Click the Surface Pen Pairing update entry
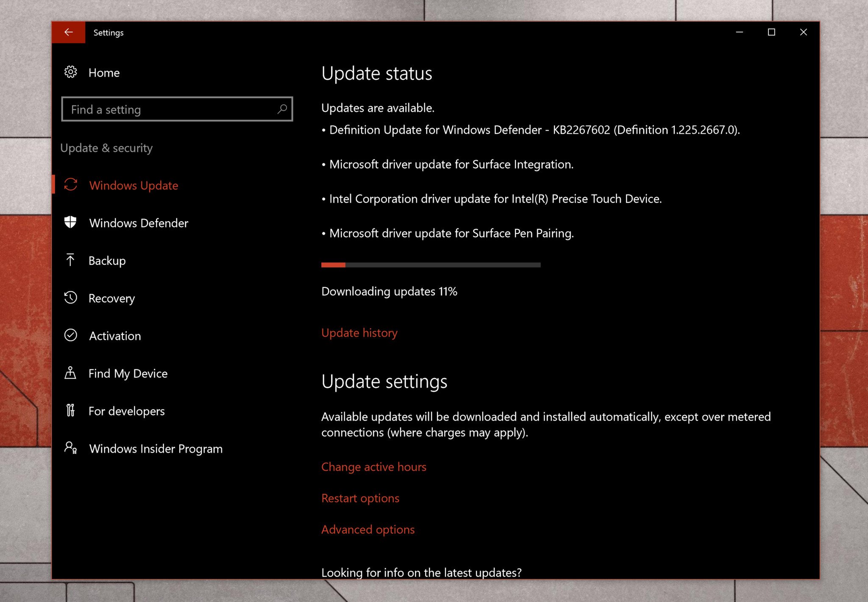 pyautogui.click(x=448, y=233)
